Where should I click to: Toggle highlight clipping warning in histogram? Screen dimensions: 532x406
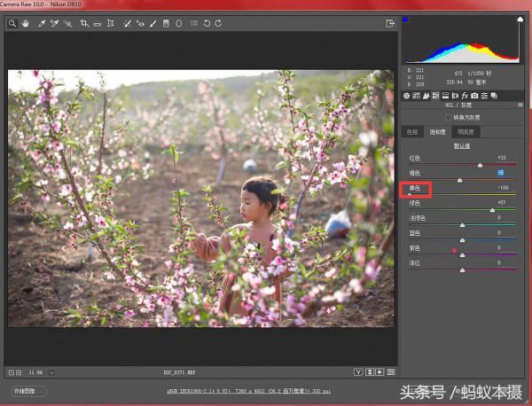(x=519, y=19)
